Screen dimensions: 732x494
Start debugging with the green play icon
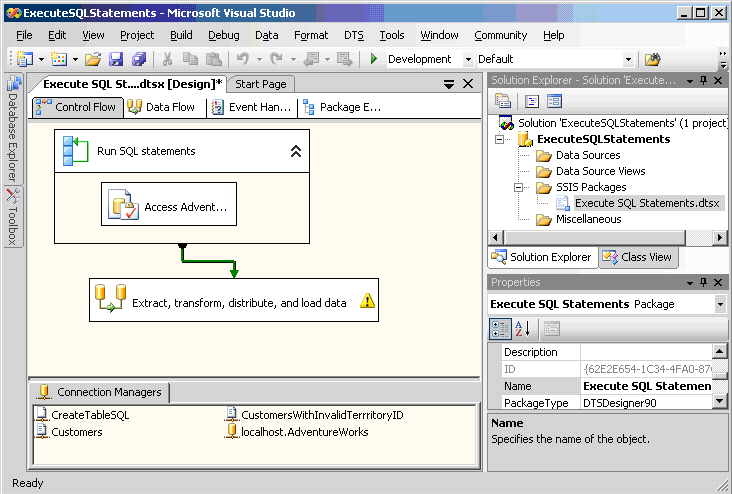click(x=373, y=59)
